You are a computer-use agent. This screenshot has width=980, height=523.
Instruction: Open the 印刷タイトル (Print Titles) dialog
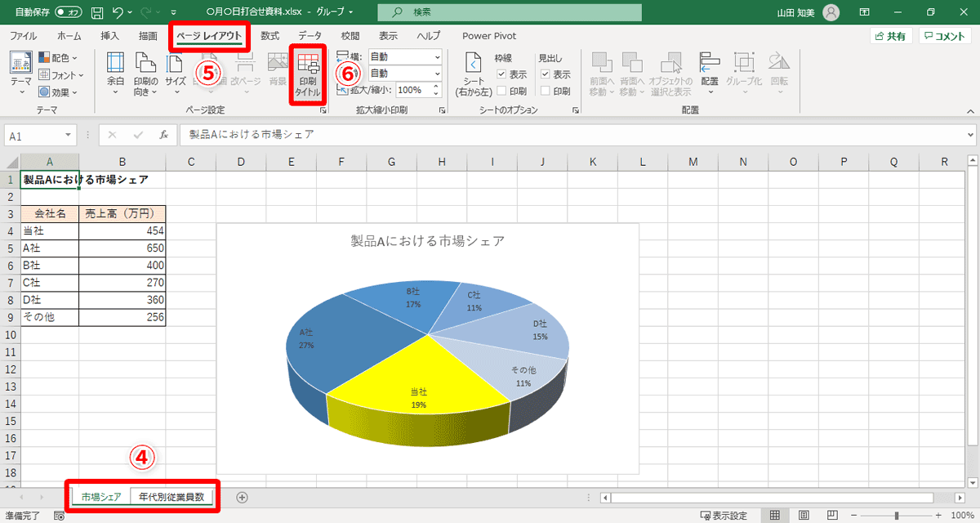pyautogui.click(x=306, y=72)
